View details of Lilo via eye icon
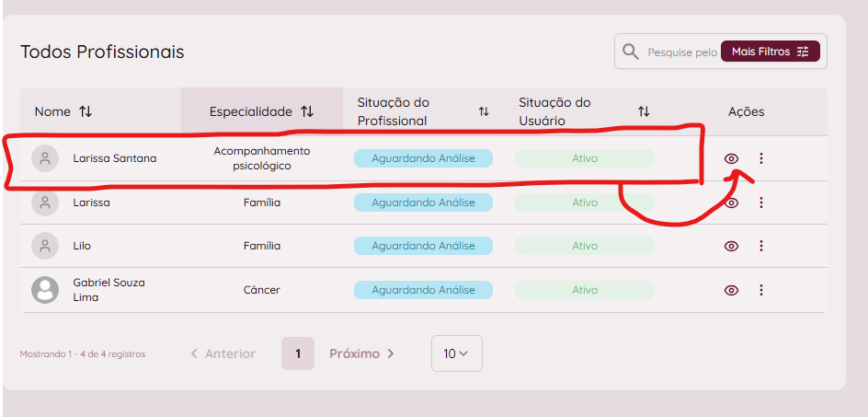The width and height of the screenshot is (868, 417). (731, 246)
